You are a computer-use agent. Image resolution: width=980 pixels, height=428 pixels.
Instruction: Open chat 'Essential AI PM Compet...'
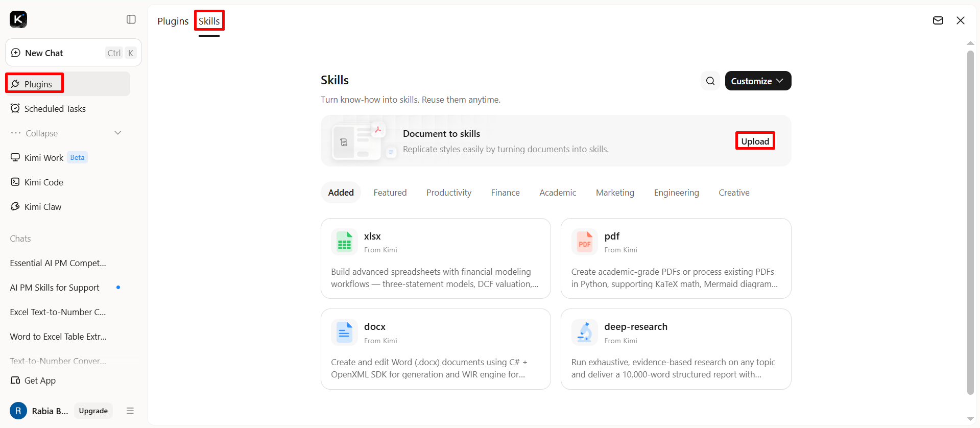click(58, 263)
